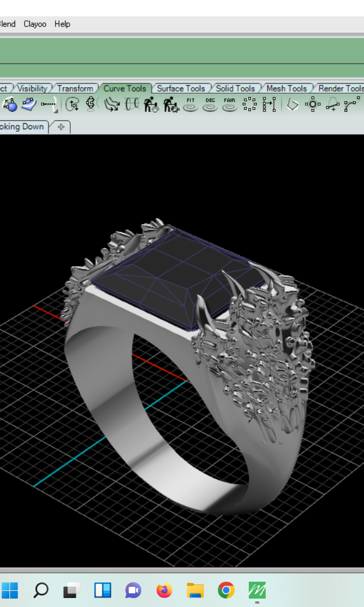This screenshot has width=364, height=607.
Task: Click the plus button to add a viewport tab
Action: tap(61, 127)
